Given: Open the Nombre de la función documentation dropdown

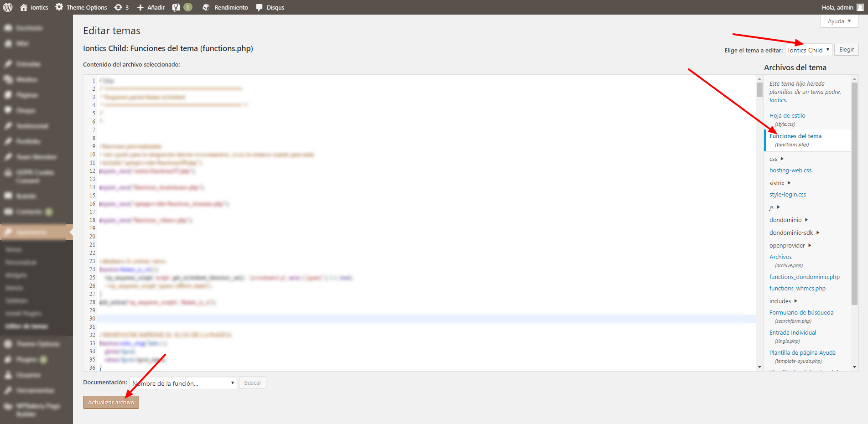Looking at the screenshot, I should click(x=182, y=383).
